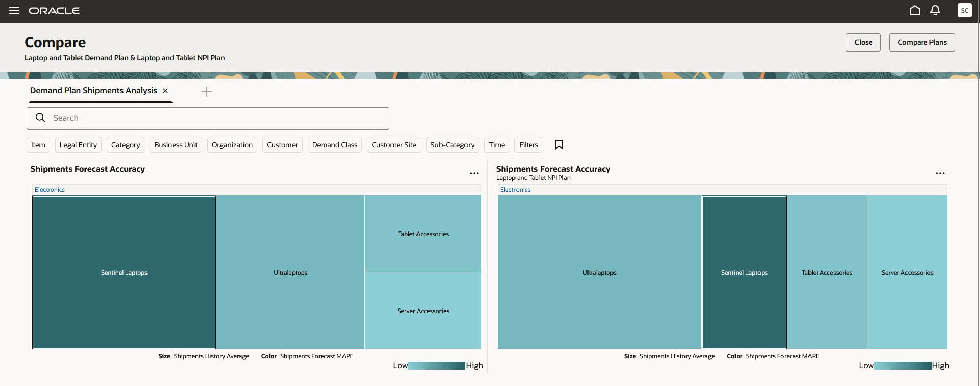980x386 pixels.
Task: Open the Organization filter chip
Action: 232,145
